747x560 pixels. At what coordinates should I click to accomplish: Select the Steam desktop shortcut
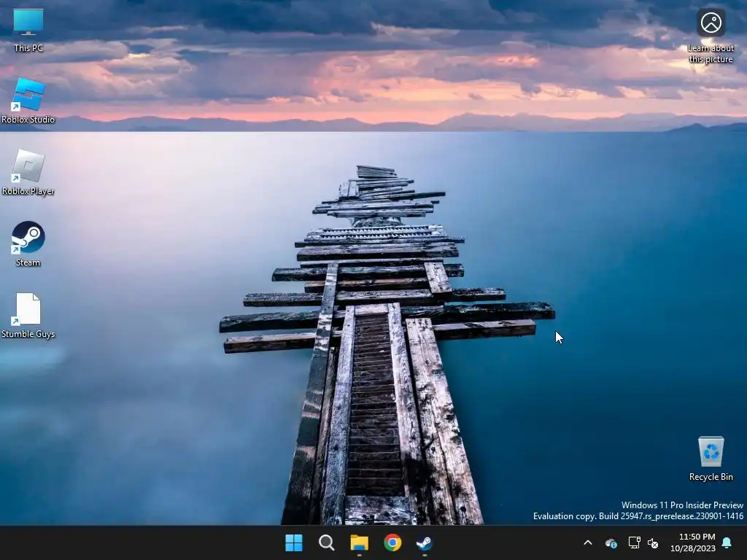point(28,244)
